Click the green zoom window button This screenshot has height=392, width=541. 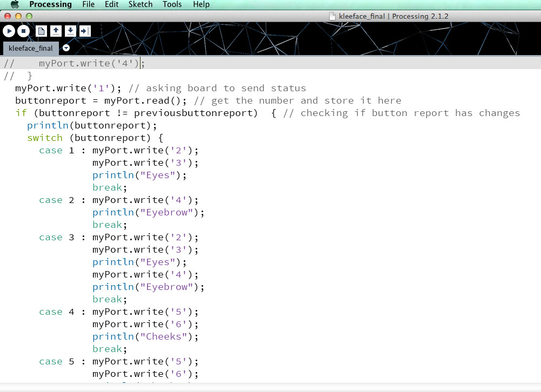(x=29, y=16)
